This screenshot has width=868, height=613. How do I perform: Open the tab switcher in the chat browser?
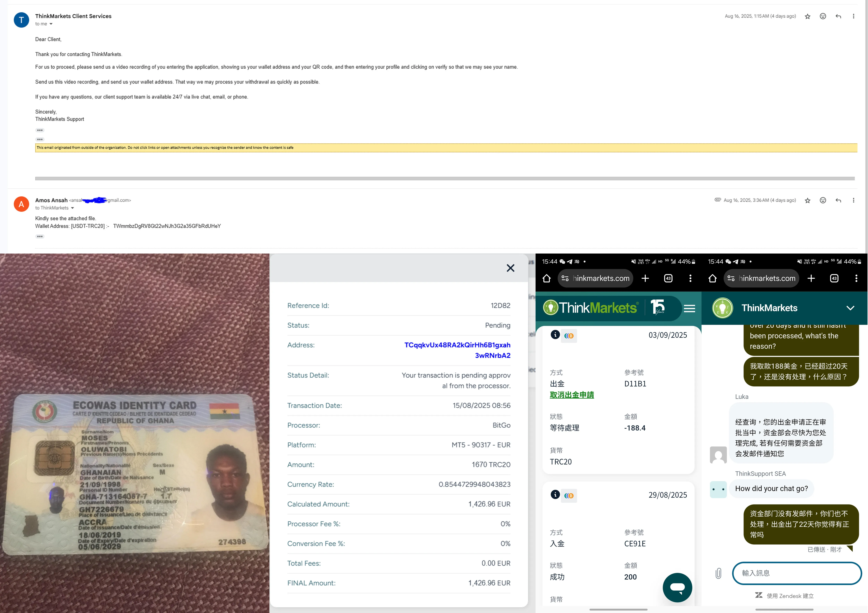(x=834, y=279)
